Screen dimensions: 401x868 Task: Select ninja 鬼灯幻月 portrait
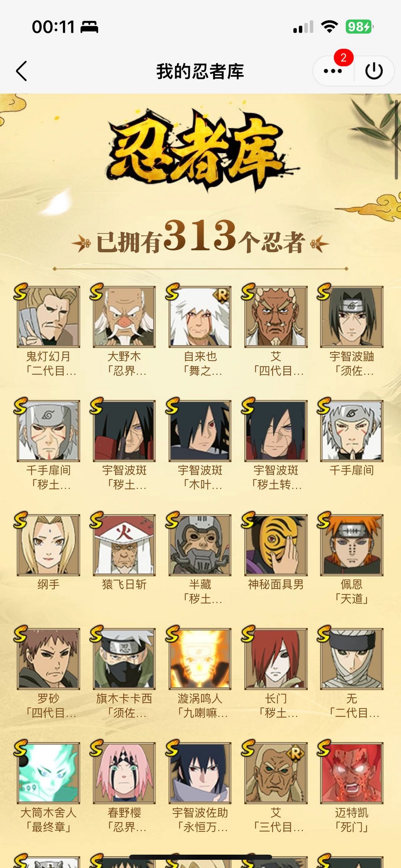49,316
